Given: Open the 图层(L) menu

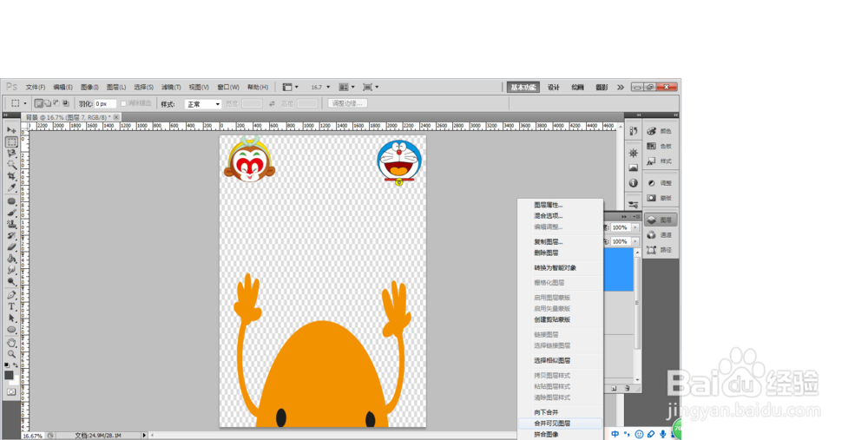Looking at the screenshot, I should coord(116,88).
